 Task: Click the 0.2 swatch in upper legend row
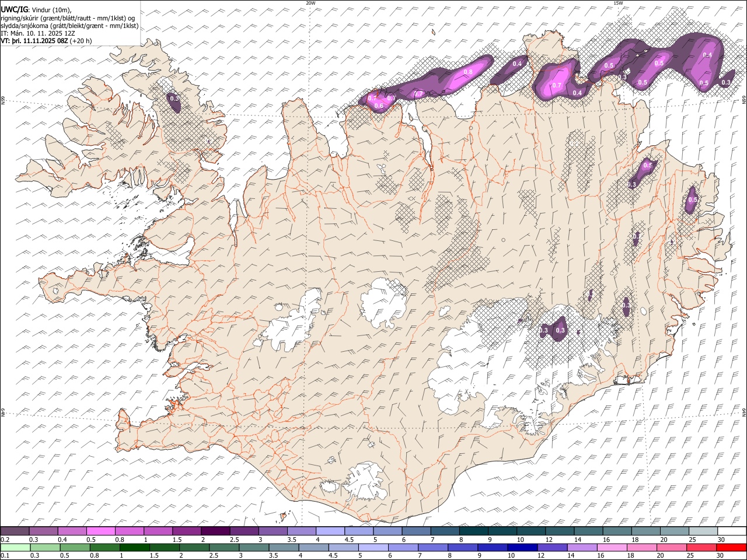point(15,531)
